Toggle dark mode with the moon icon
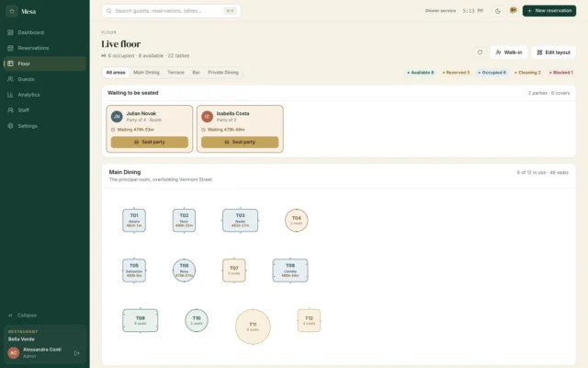 [498, 11]
